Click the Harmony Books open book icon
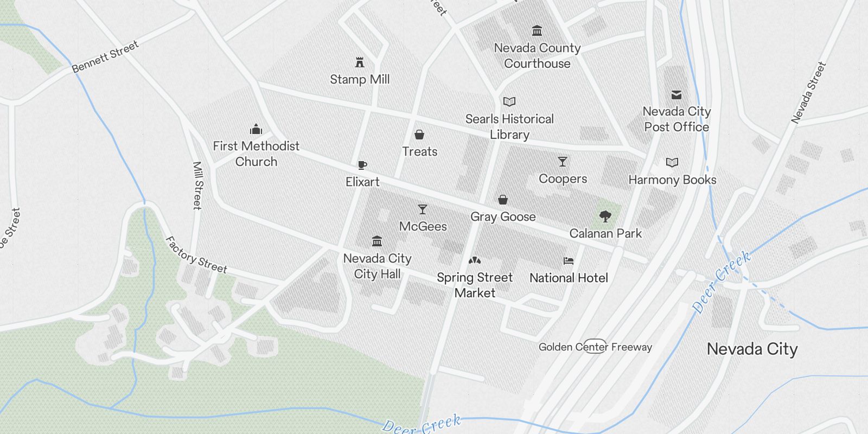The width and height of the screenshot is (868, 434). 672,163
